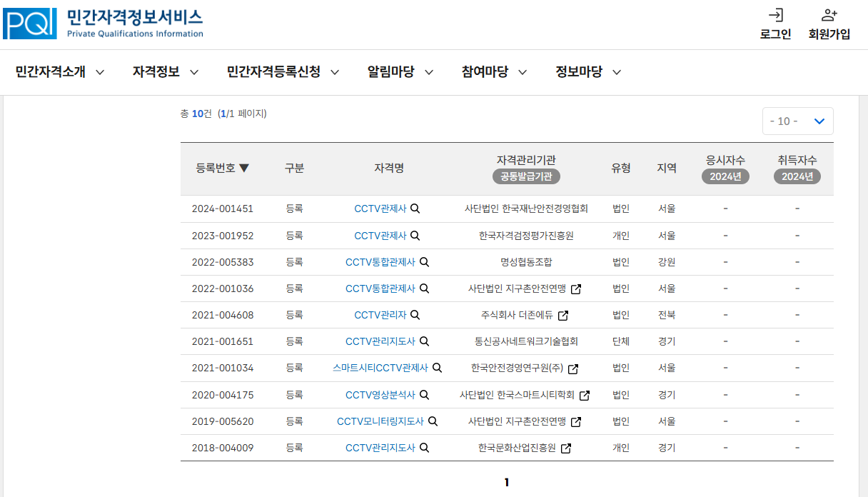Screen dimensions: 868x497
Task: Open the CCTV모니터링지도사 qualification link
Action: coord(380,421)
